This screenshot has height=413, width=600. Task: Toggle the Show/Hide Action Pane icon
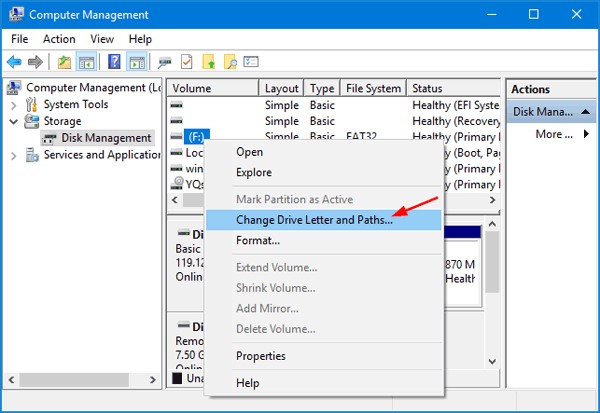135,62
